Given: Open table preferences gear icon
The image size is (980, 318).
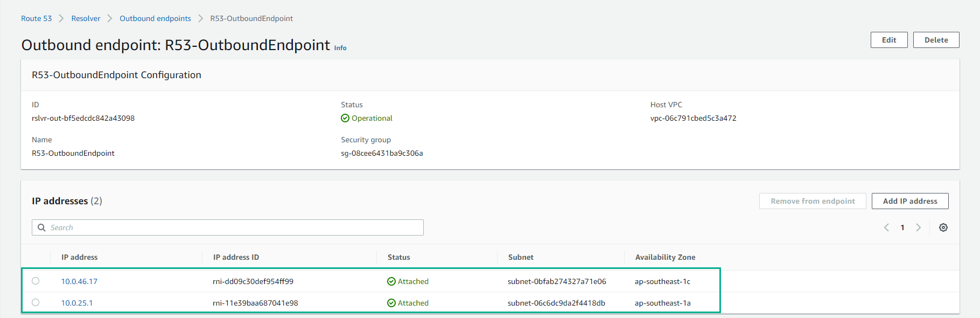Looking at the screenshot, I should 943,227.
